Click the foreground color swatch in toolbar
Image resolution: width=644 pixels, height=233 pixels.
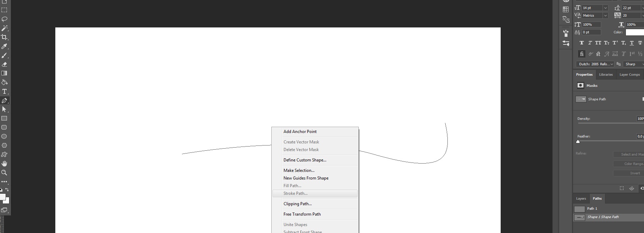pos(2,197)
